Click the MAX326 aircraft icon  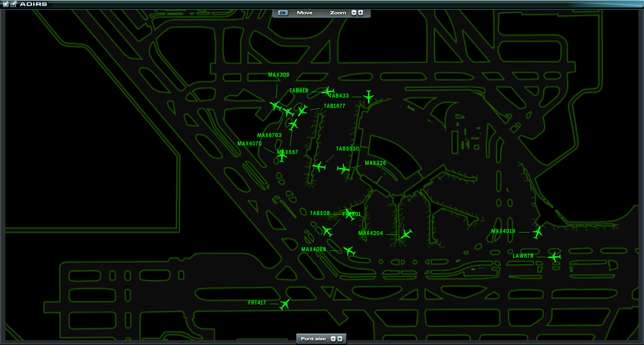tap(344, 169)
